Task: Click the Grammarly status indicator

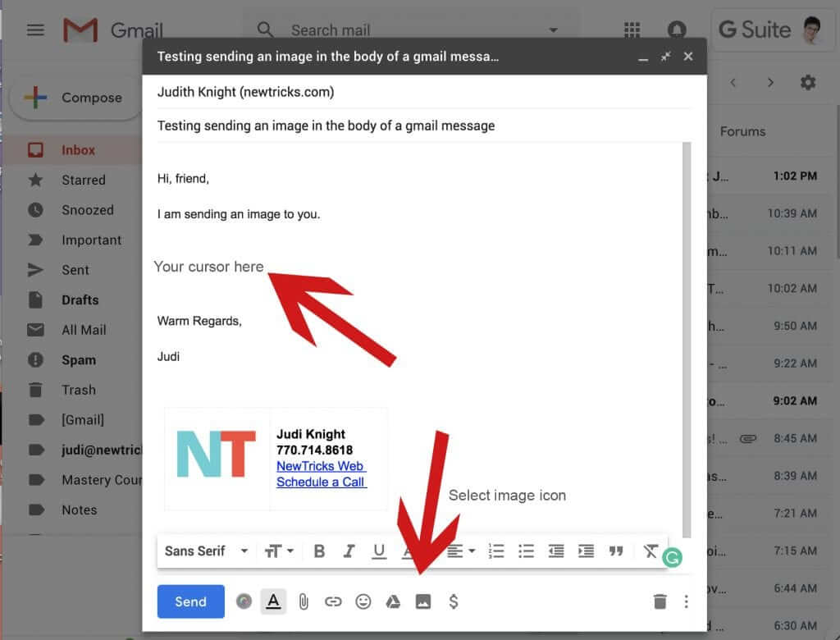Action: [x=673, y=556]
